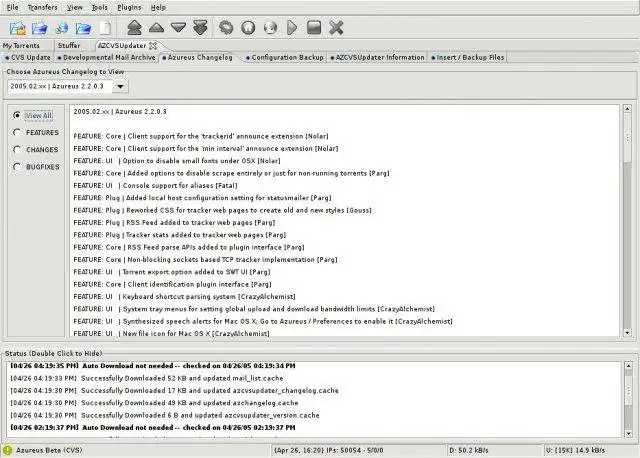Switch to the Stuffer tab
Image resolution: width=640 pixels, height=458 pixels.
point(69,46)
